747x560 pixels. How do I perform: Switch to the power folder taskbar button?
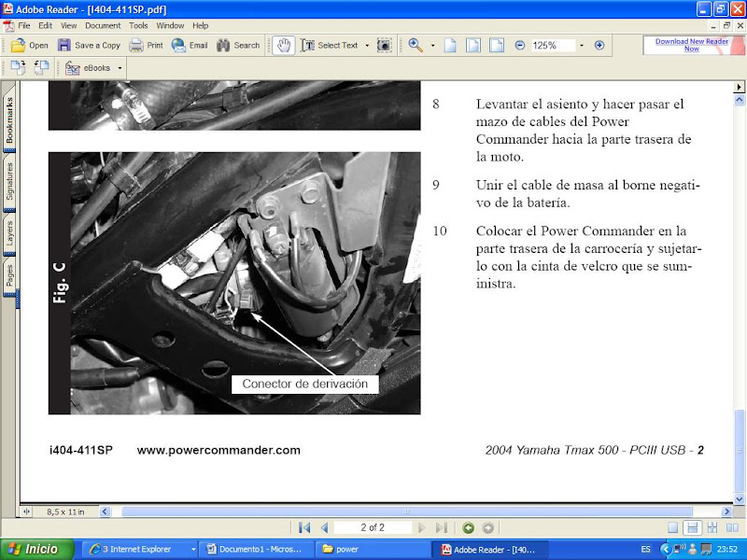pos(373,549)
